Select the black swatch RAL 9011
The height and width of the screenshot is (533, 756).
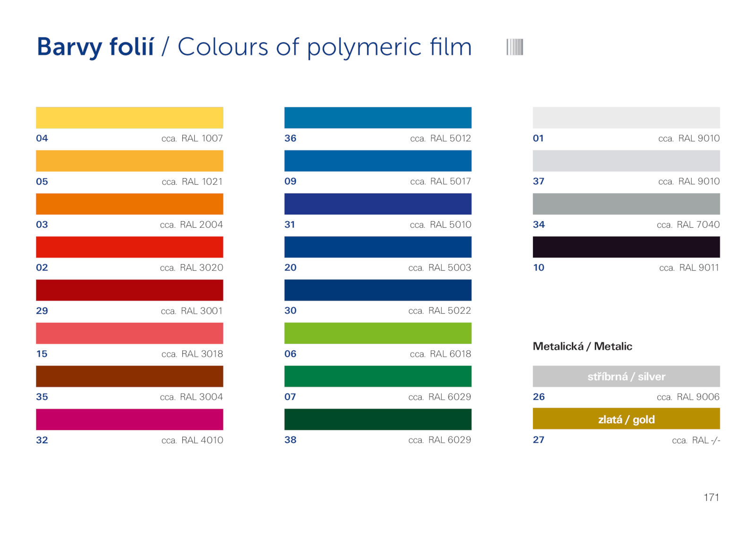[x=626, y=247]
